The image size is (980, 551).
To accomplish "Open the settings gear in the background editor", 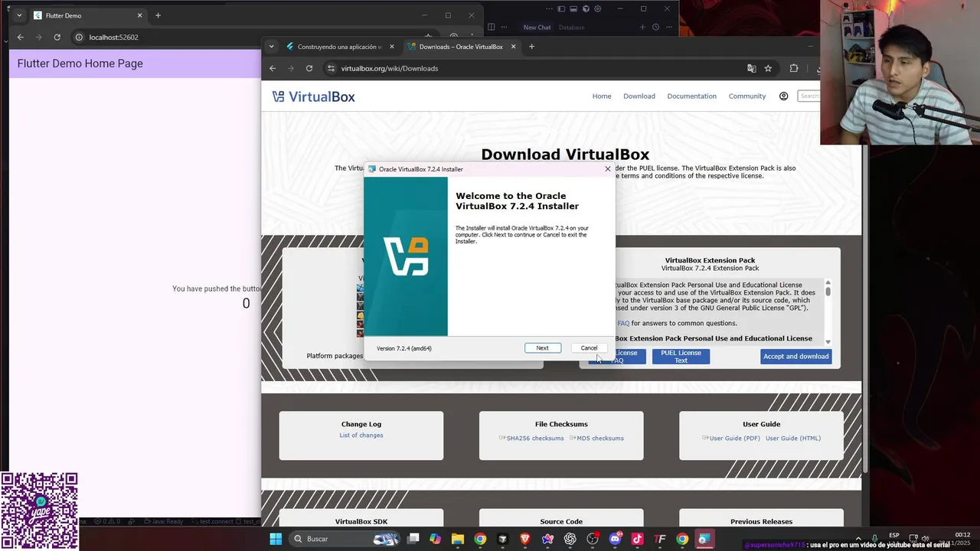I will click(597, 9).
